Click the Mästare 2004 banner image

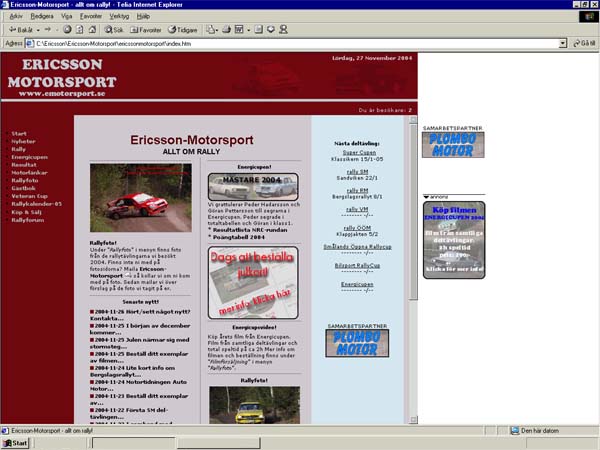253,187
